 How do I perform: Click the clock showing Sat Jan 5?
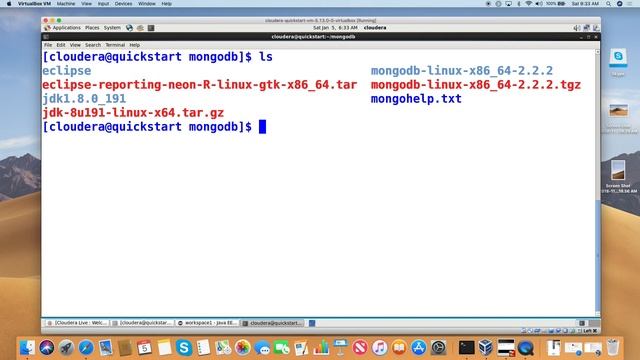335,28
